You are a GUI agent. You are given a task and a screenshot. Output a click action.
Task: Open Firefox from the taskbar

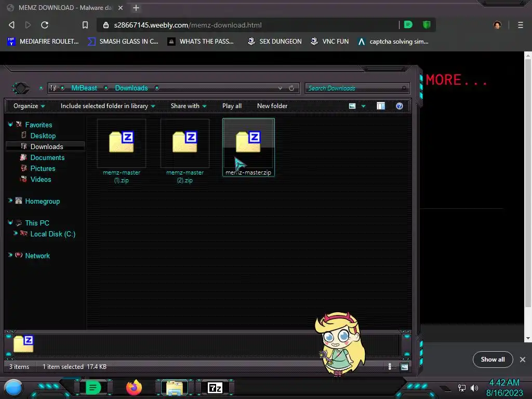click(134, 388)
